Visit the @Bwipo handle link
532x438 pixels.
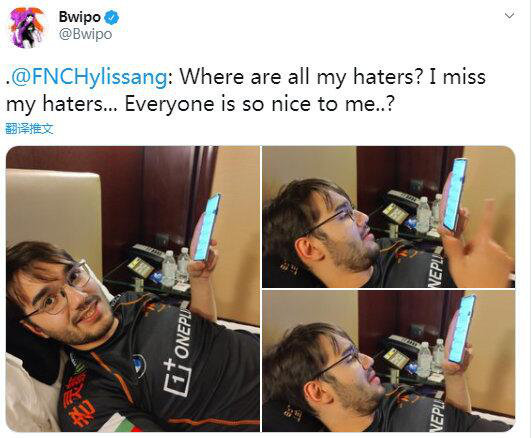86,34
